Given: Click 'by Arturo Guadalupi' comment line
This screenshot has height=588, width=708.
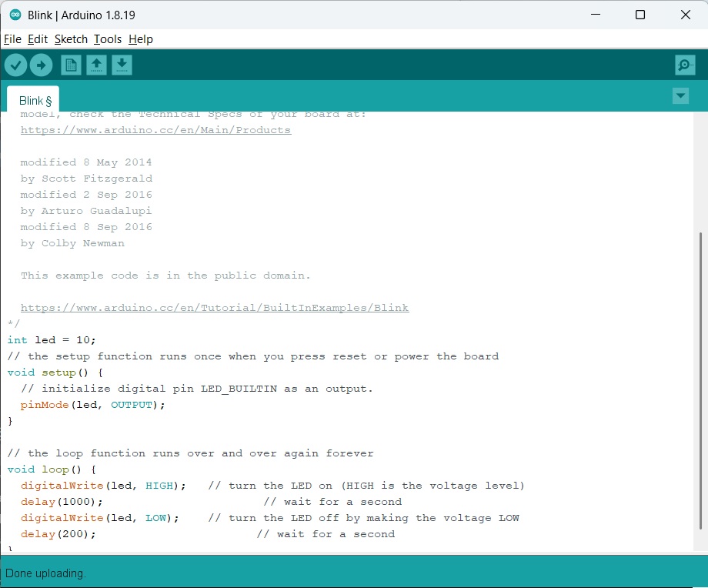Looking at the screenshot, I should point(85,211).
